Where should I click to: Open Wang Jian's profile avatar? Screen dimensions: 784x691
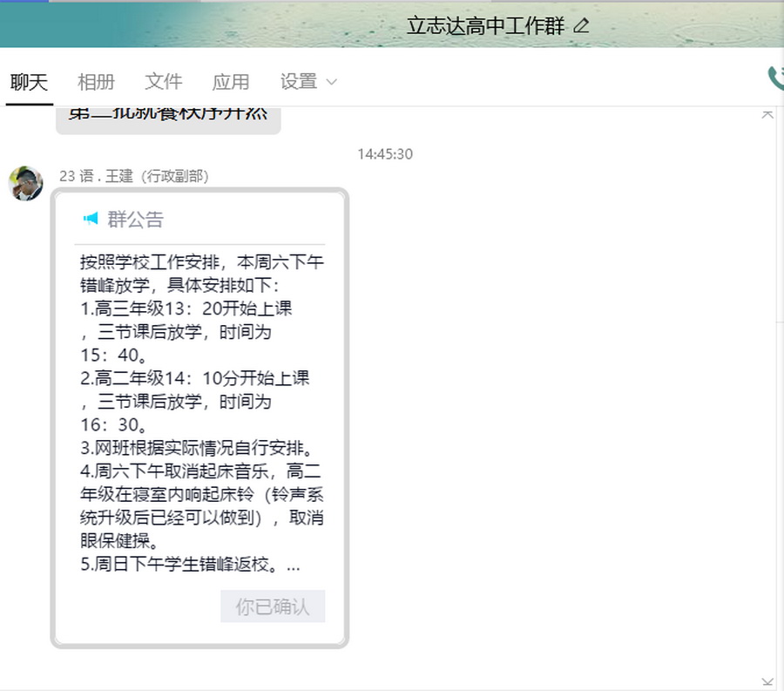coord(26,184)
